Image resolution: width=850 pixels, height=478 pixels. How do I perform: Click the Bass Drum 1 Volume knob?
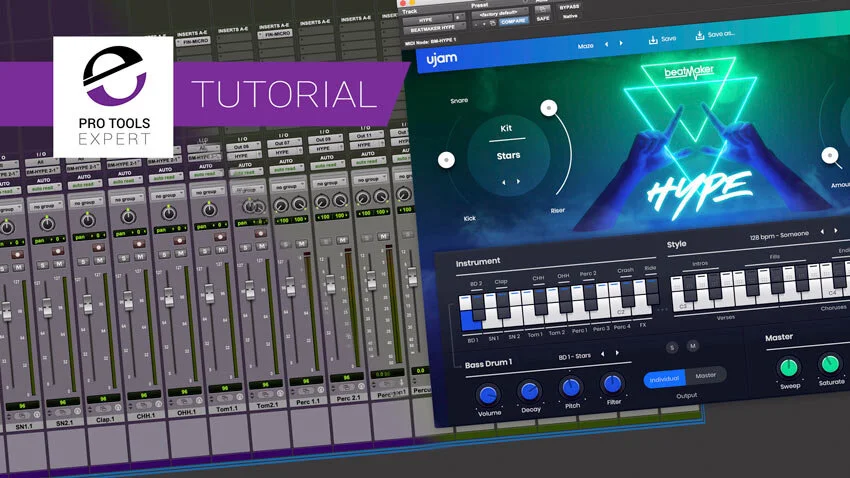(x=488, y=395)
